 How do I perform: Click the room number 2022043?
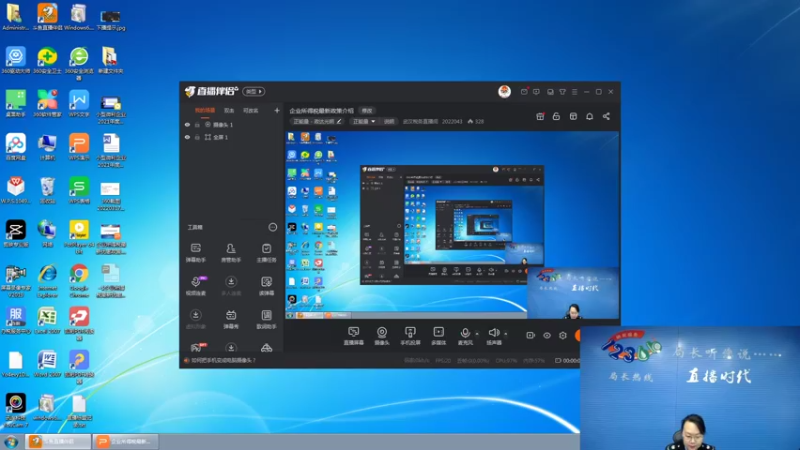click(x=452, y=121)
